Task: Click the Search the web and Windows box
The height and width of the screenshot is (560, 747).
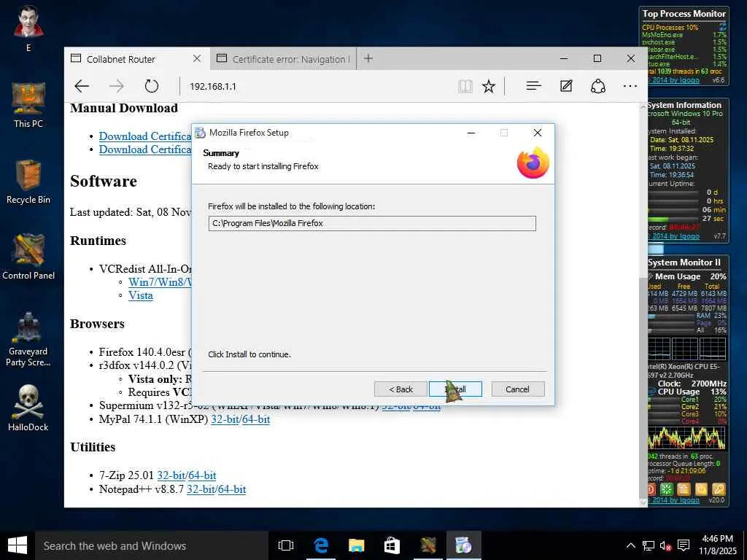Action: [x=152, y=545]
